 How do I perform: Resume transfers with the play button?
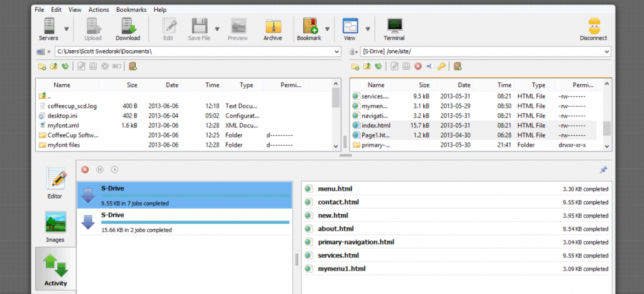[x=114, y=169]
